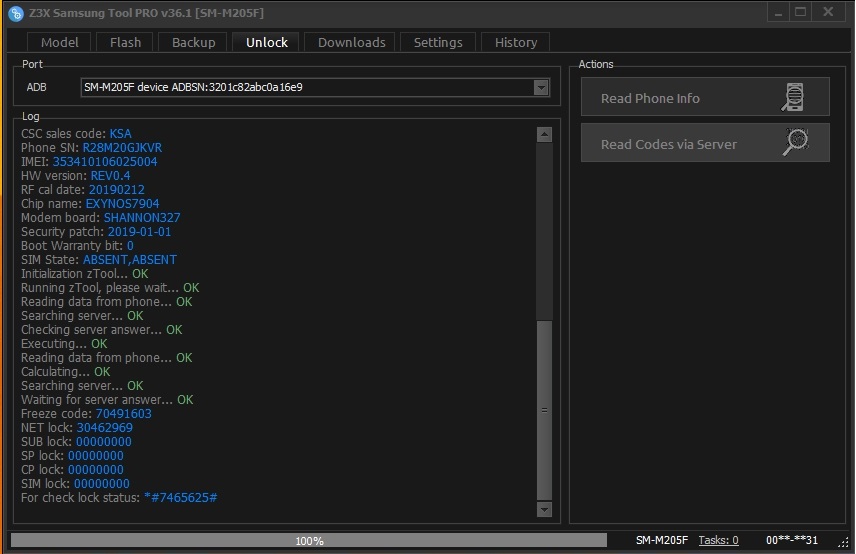Image resolution: width=856 pixels, height=554 pixels.
Task: Click the Z3X app icon in title bar
Action: [16, 13]
